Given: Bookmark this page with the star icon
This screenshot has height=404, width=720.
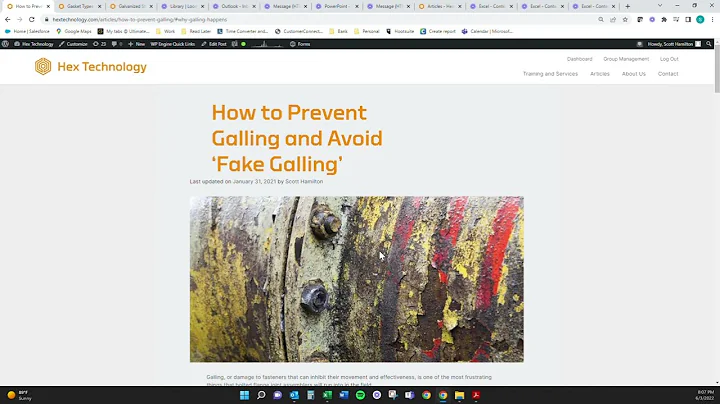Looking at the screenshot, I should (x=625, y=20).
